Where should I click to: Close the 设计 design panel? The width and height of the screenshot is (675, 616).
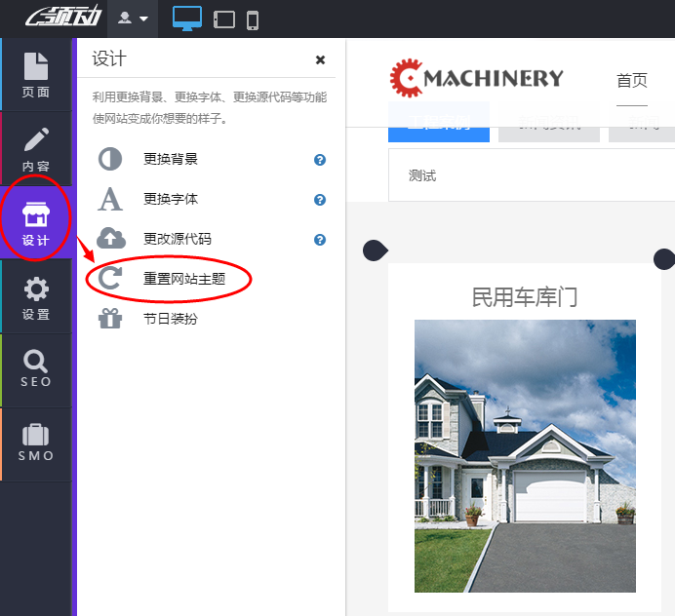(320, 59)
